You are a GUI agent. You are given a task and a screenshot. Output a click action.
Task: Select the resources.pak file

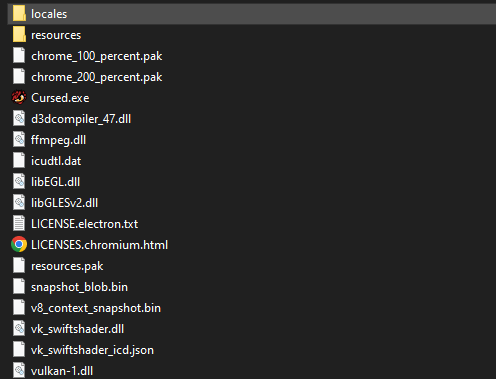[67, 266]
